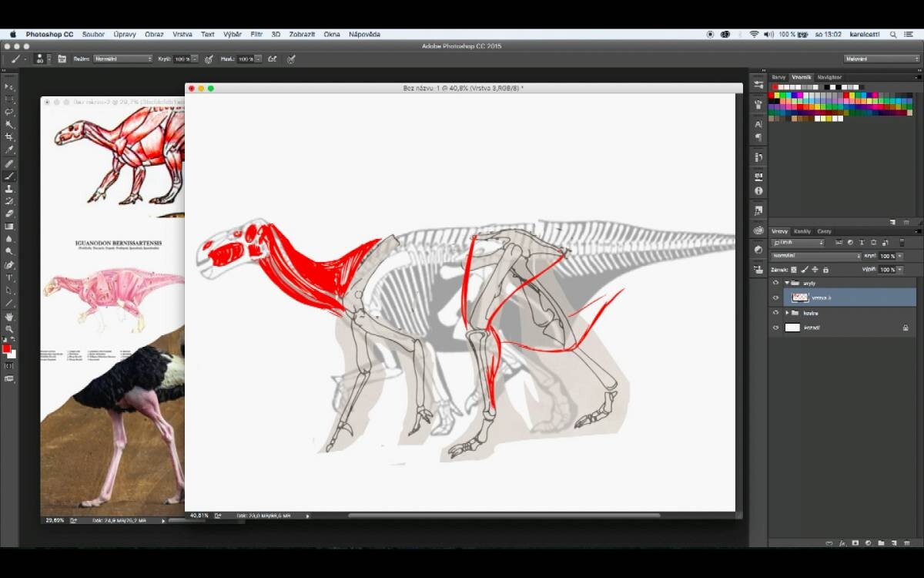Screen dimensions: 924x578
Task: Open the brush Režim blend mode dropdown
Action: 123,59
